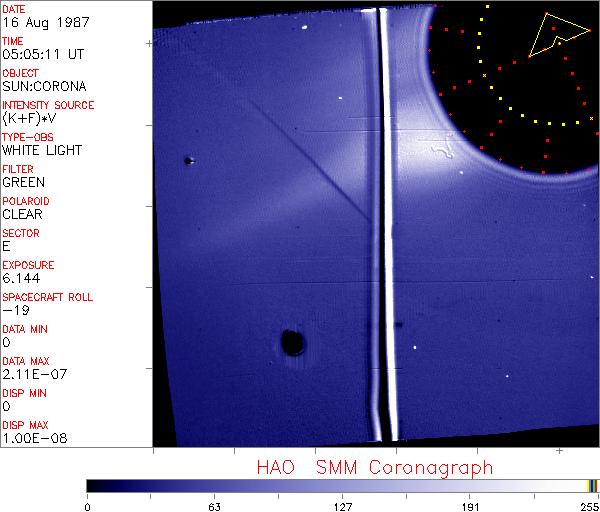Click the bright white vertical streak in the image
This screenshot has height=512, width=600.
[390, 226]
